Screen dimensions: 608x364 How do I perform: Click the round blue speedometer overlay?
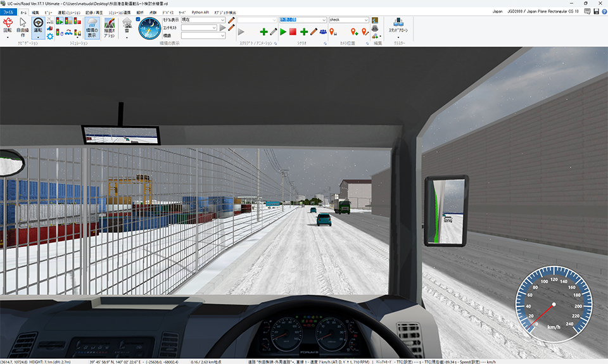tap(554, 304)
